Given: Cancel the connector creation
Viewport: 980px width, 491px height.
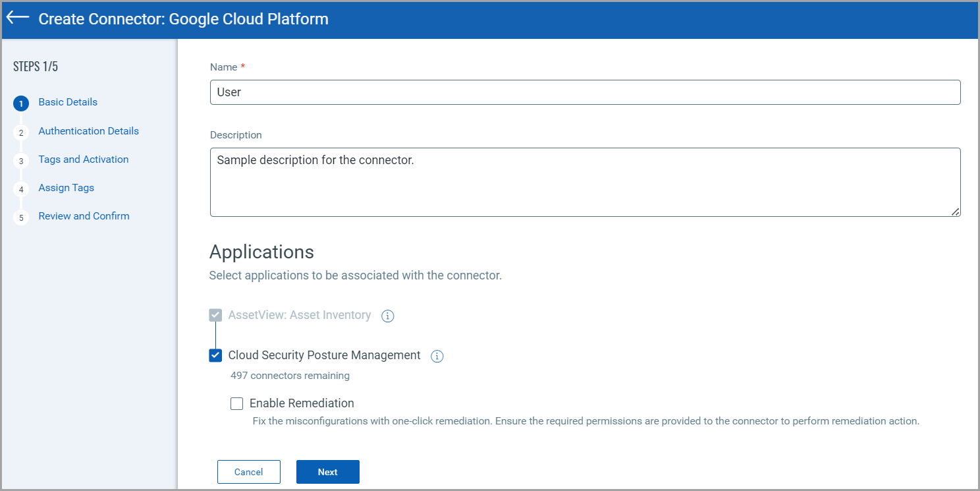Looking at the screenshot, I should click(248, 471).
